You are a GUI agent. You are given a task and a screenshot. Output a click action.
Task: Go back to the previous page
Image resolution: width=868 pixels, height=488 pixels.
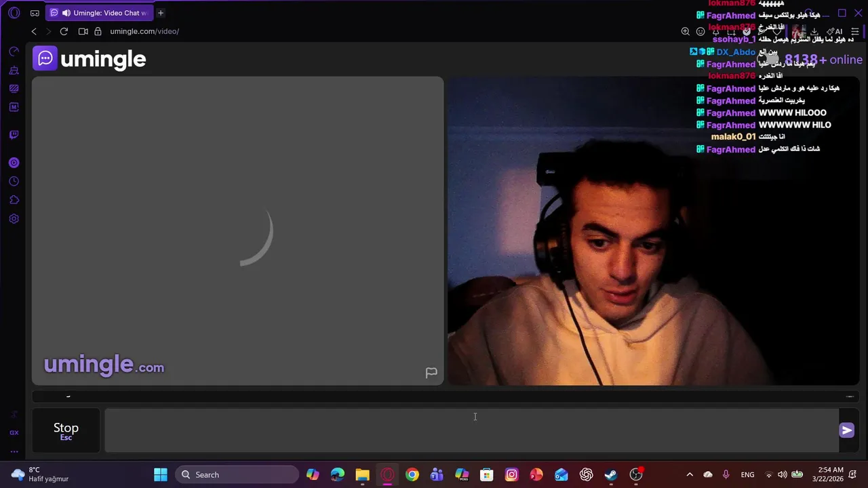34,31
